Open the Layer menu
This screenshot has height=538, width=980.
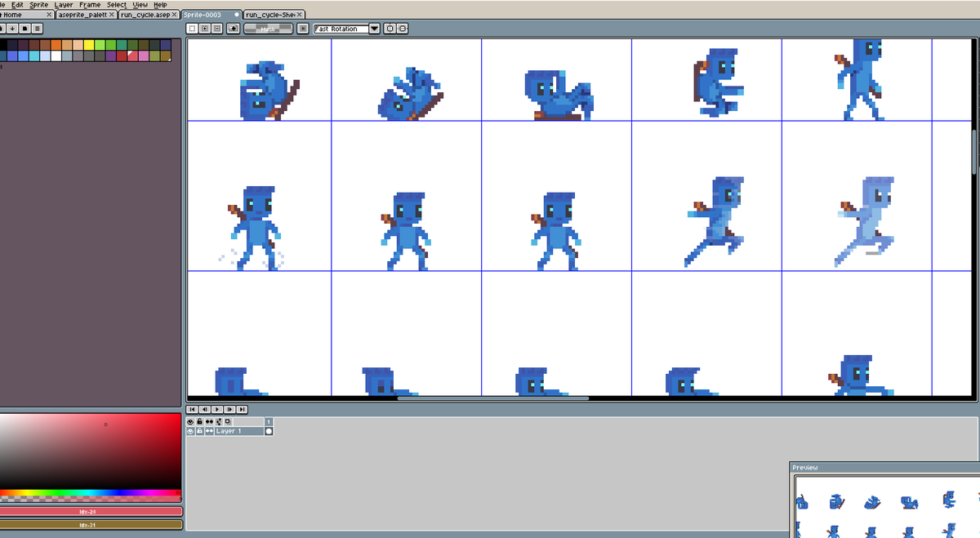64,4
